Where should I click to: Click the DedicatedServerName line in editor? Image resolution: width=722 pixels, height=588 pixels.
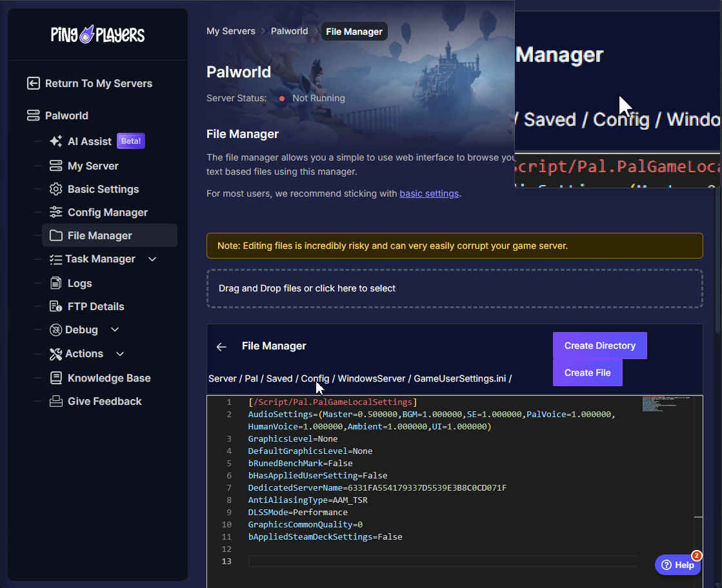[377, 487]
